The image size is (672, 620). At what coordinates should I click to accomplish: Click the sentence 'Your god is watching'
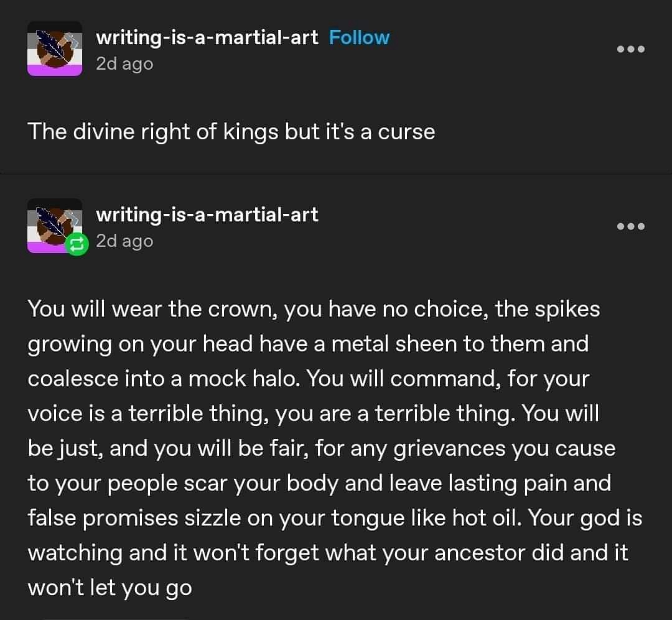pos(585,518)
